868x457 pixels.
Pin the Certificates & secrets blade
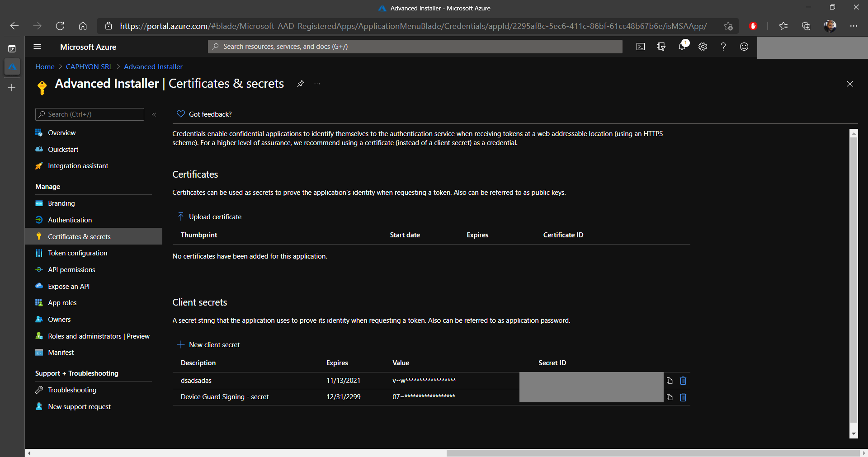301,84
